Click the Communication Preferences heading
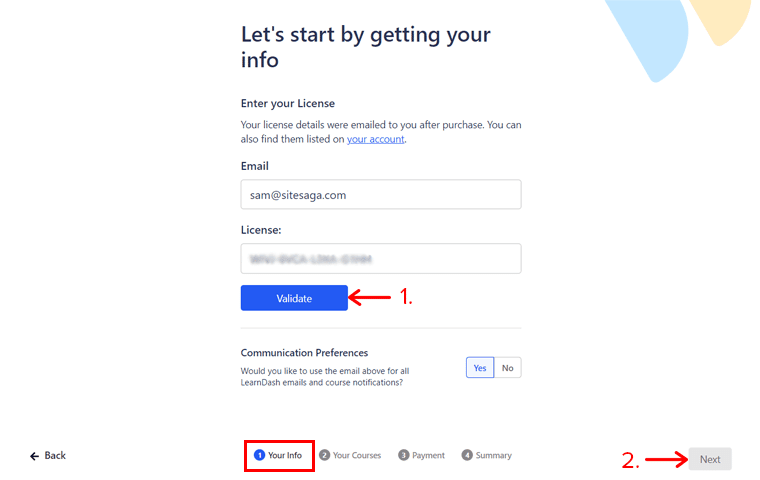This screenshot has height=480, width=760. pyautogui.click(x=304, y=353)
